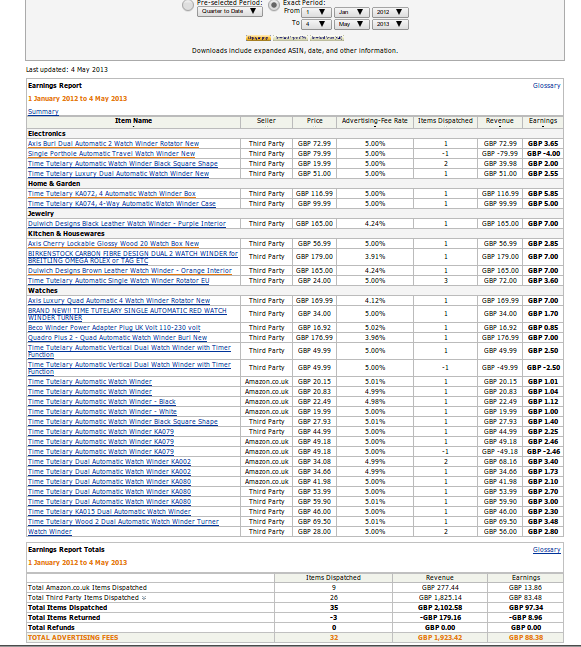Click the Total Third Party Items Dispatched label
The height and width of the screenshot is (647, 581).
tap(83, 597)
